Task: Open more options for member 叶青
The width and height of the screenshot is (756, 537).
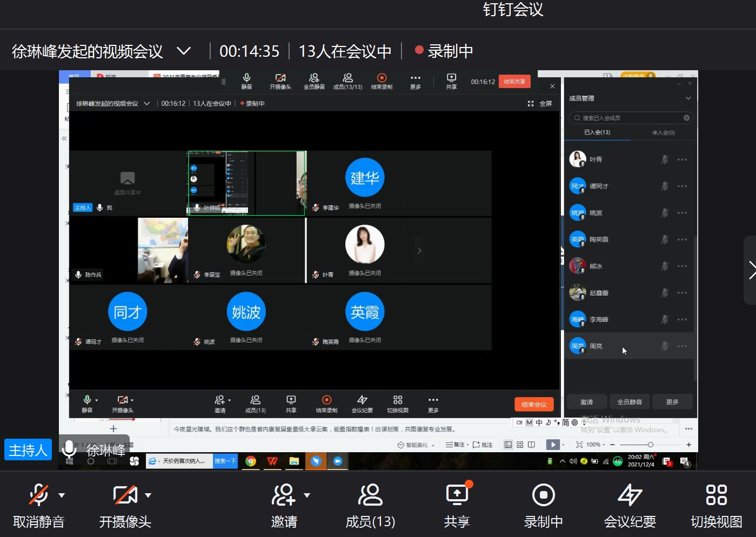Action: tap(682, 159)
